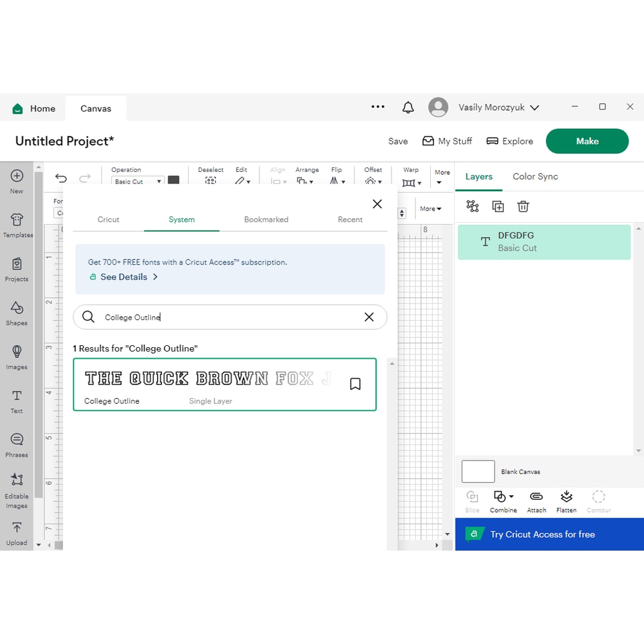Follow the See Details link
Image resolution: width=644 pixels, height=644 pixels.
[124, 277]
